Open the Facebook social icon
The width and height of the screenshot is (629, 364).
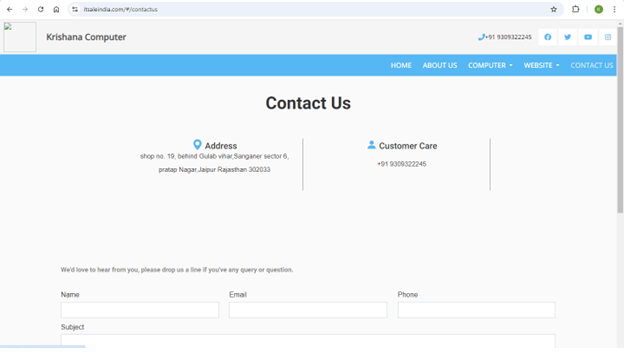(x=548, y=37)
